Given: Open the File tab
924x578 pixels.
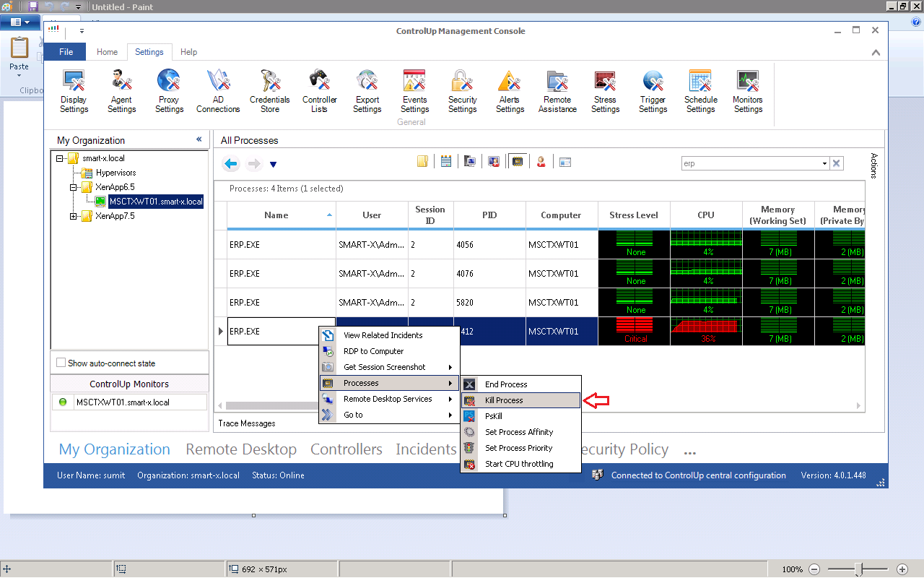Looking at the screenshot, I should [x=66, y=52].
